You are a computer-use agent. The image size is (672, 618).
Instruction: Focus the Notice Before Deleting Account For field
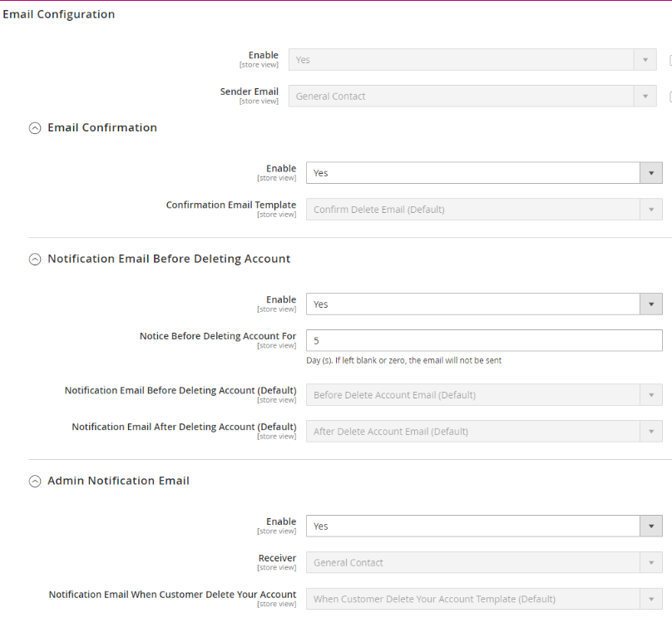[x=484, y=341]
